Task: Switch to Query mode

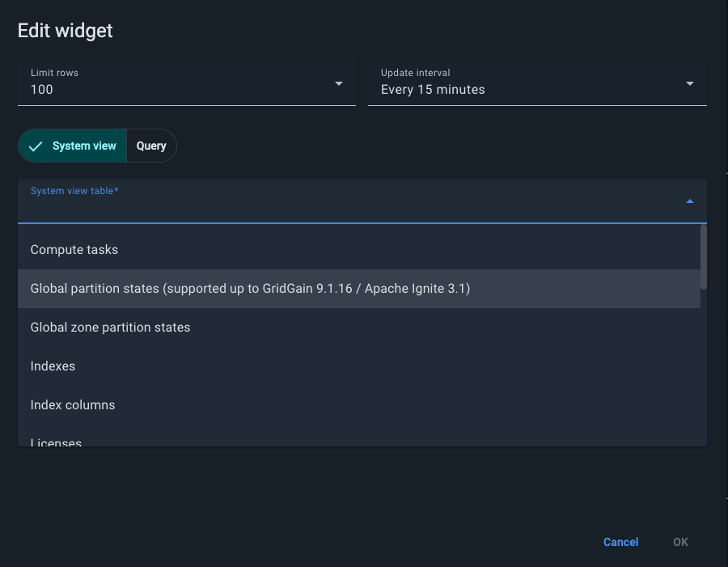Action: tap(151, 146)
